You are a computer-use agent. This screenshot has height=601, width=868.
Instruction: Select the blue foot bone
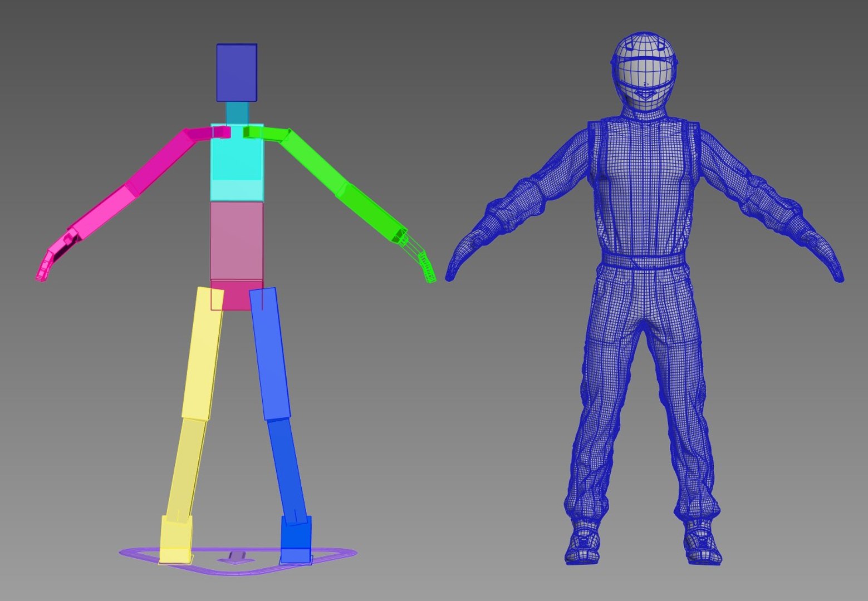coord(296,540)
